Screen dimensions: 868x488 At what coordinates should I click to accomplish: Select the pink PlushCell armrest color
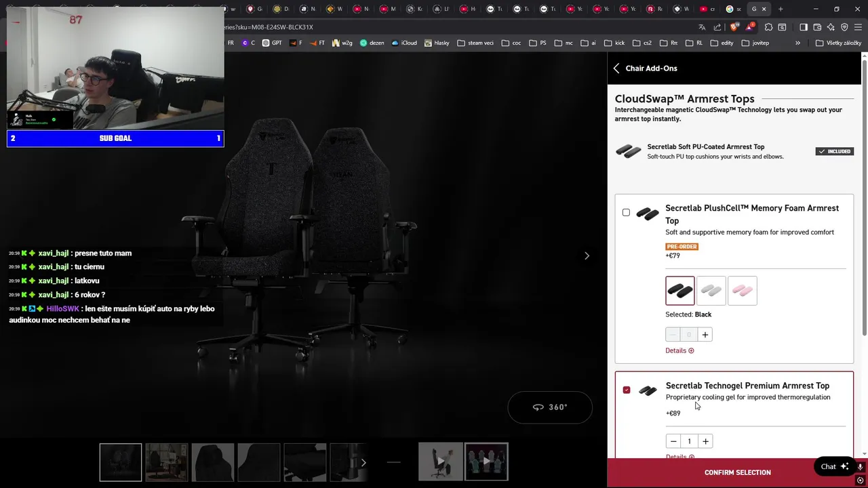pos(743,291)
